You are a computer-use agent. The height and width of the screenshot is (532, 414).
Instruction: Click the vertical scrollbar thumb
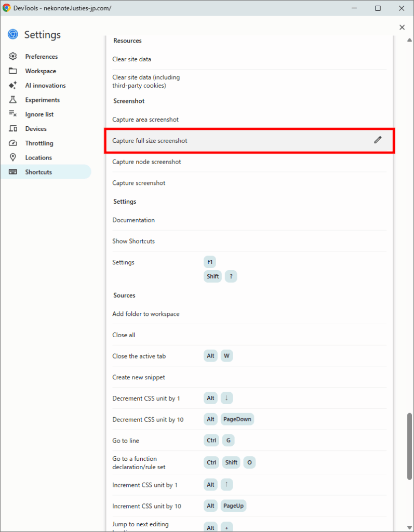pyautogui.click(x=410, y=446)
